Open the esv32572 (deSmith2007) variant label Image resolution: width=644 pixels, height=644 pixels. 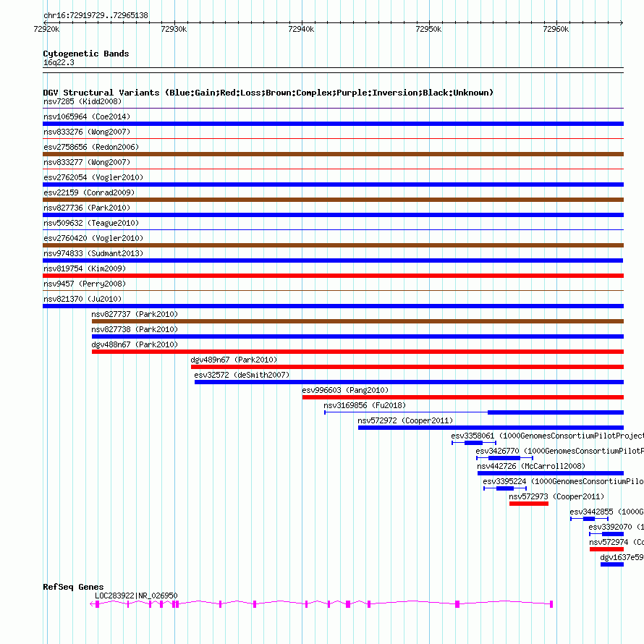(x=242, y=375)
